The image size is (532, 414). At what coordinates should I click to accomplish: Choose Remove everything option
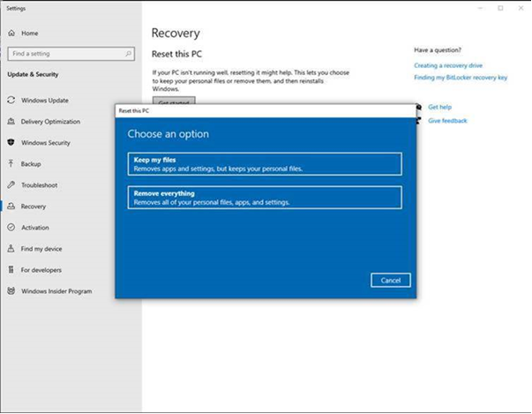pyautogui.click(x=265, y=198)
